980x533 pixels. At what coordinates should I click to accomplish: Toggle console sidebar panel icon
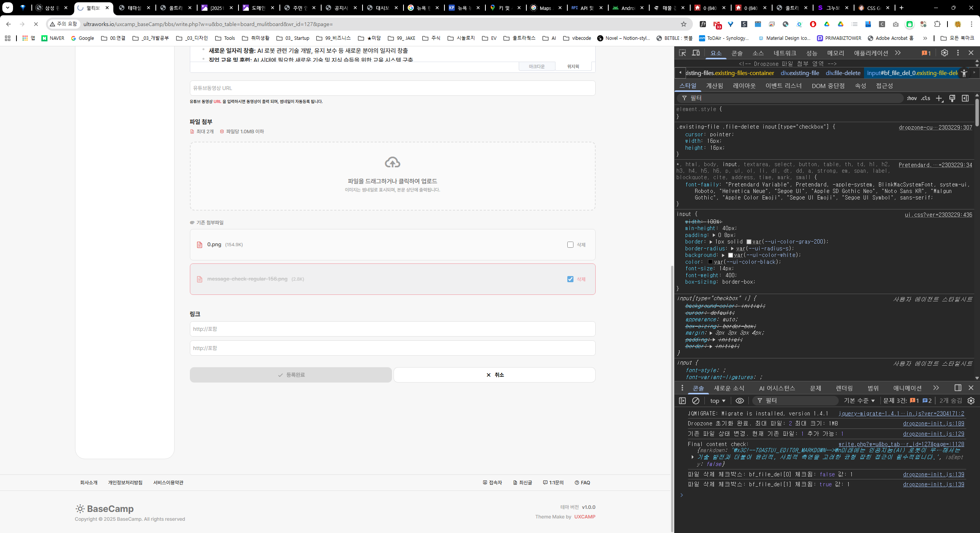pos(682,401)
